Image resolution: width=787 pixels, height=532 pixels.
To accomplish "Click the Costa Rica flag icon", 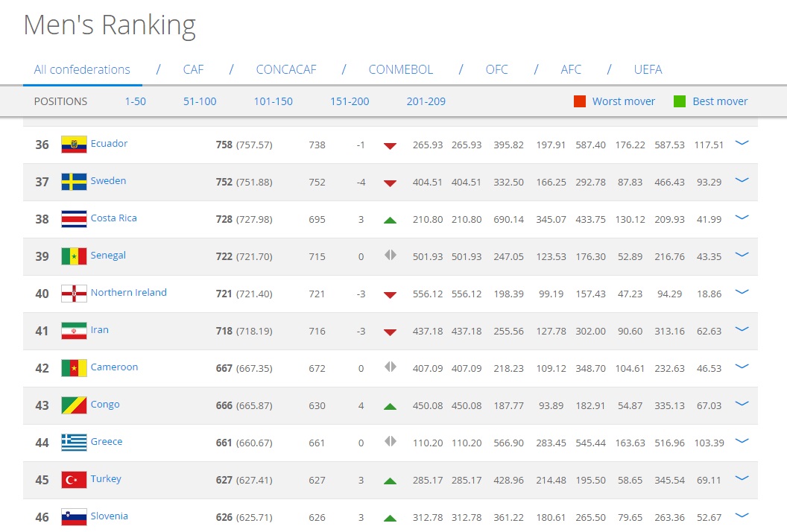I will (x=74, y=219).
